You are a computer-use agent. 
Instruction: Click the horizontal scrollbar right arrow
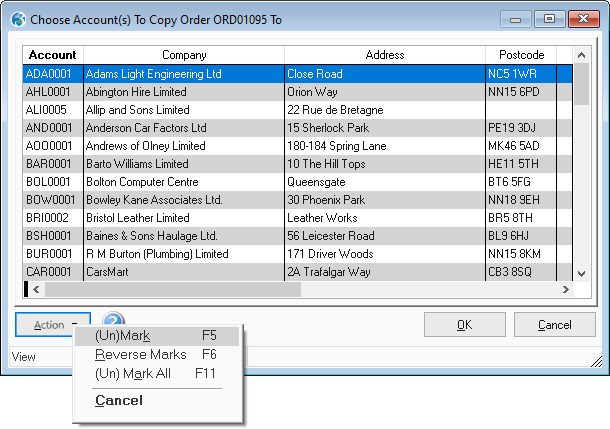(565, 289)
